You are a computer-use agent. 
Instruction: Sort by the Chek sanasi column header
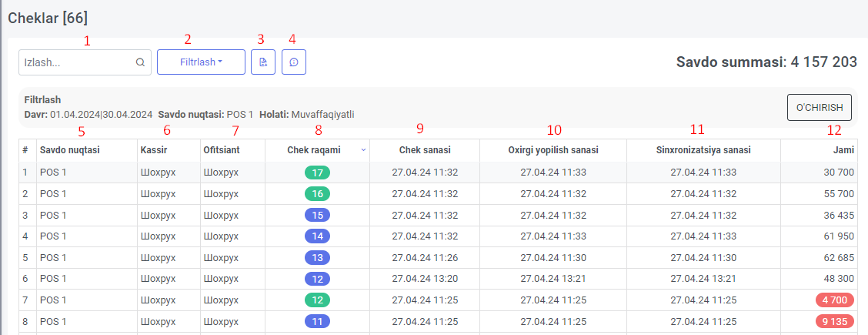tap(425, 150)
